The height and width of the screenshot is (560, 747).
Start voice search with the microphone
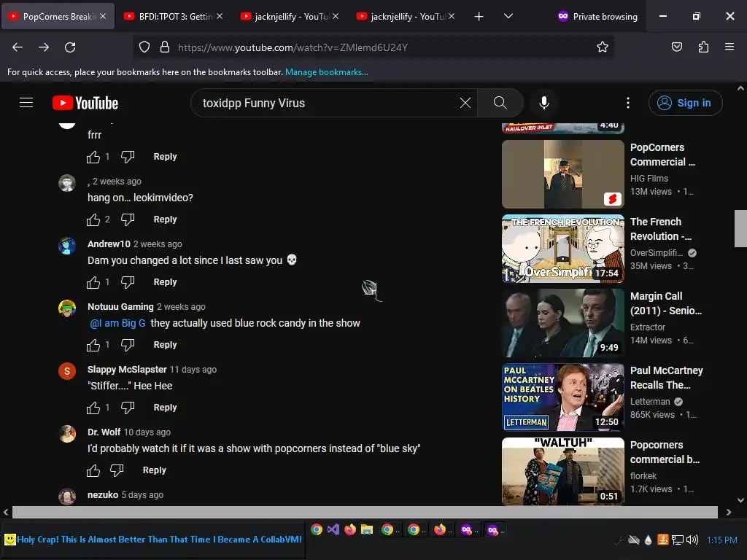point(544,103)
